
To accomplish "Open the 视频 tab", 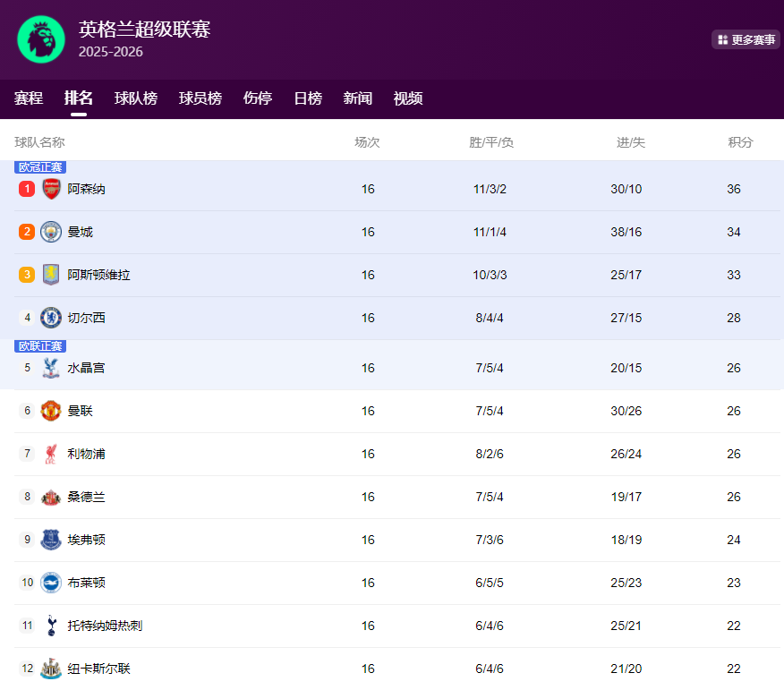I will 408,98.
